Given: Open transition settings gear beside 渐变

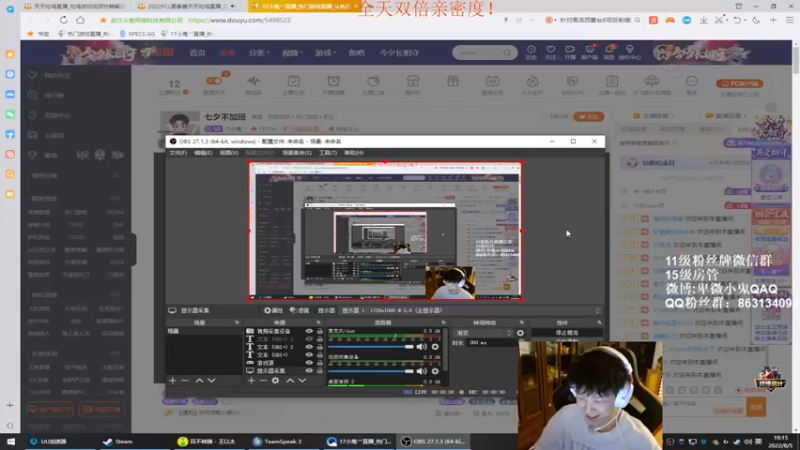Looking at the screenshot, I should coord(520,333).
